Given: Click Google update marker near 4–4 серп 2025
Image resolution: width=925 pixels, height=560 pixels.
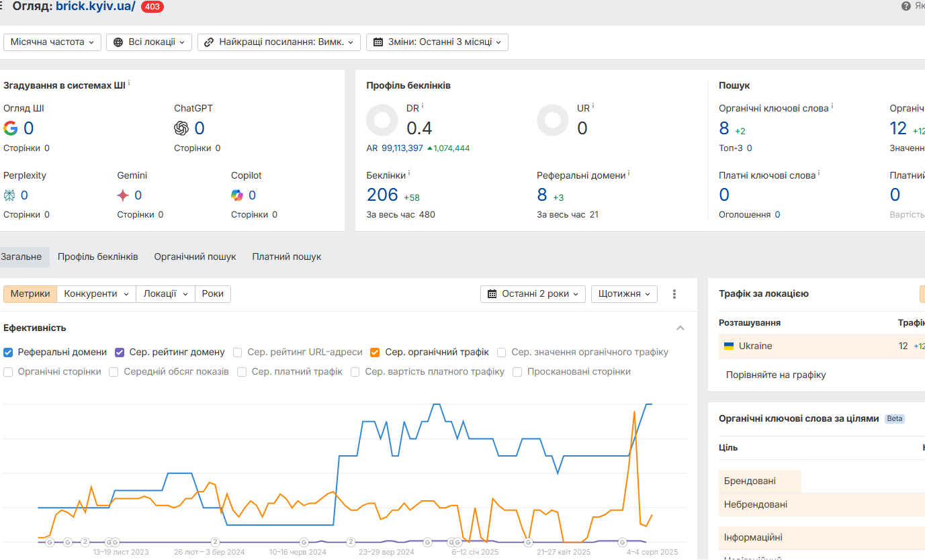Looking at the screenshot, I should [623, 542].
